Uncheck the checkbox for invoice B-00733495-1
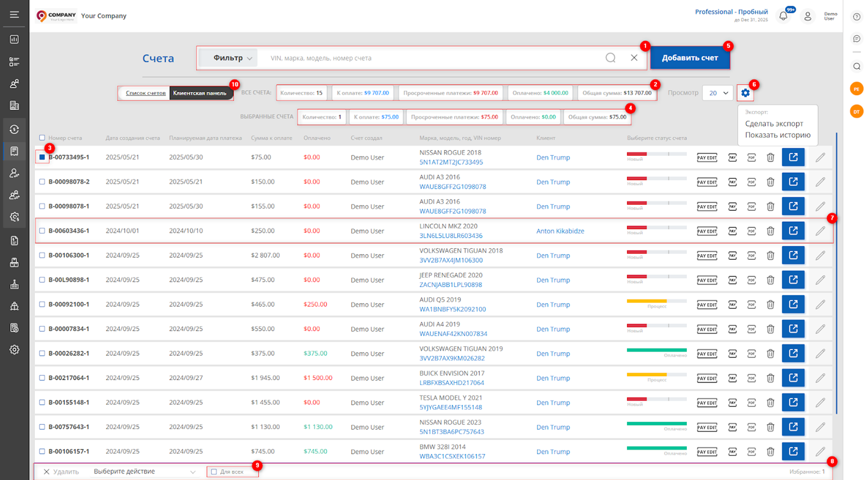 (42, 157)
